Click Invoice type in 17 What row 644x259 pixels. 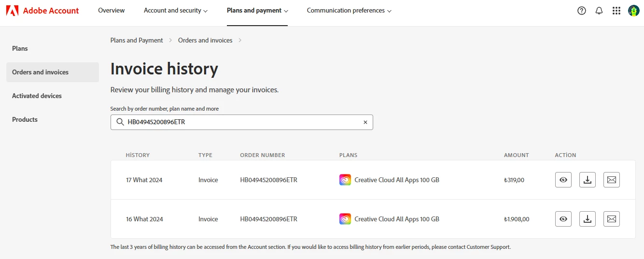(208, 180)
